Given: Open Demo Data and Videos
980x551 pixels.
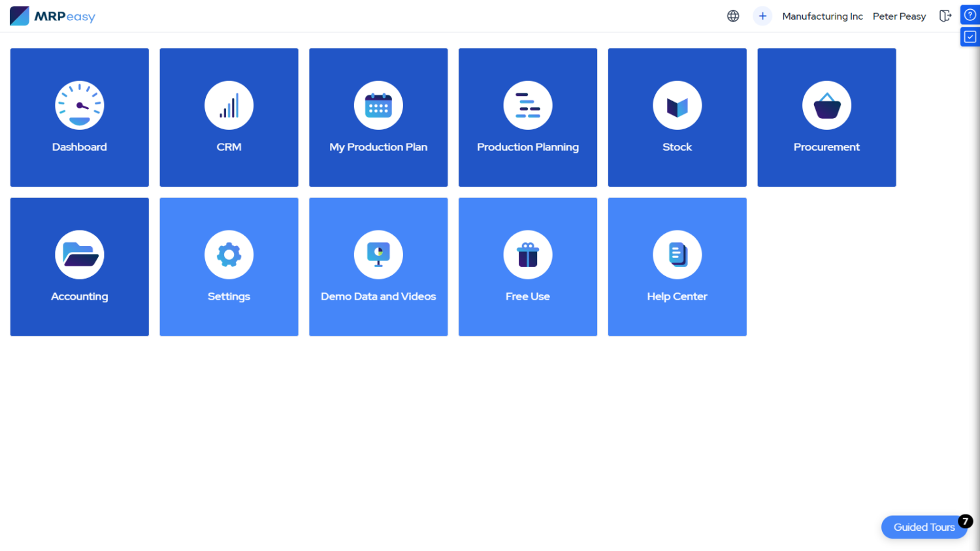Looking at the screenshot, I should click(x=378, y=266).
